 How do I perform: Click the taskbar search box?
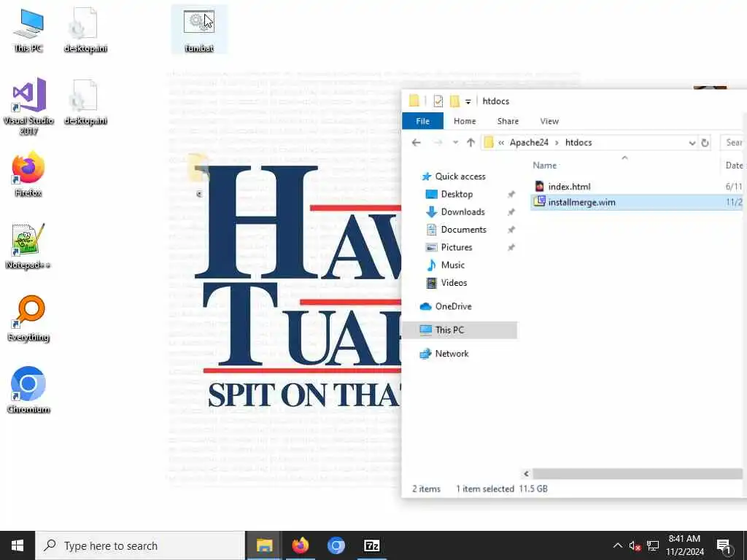click(140, 545)
